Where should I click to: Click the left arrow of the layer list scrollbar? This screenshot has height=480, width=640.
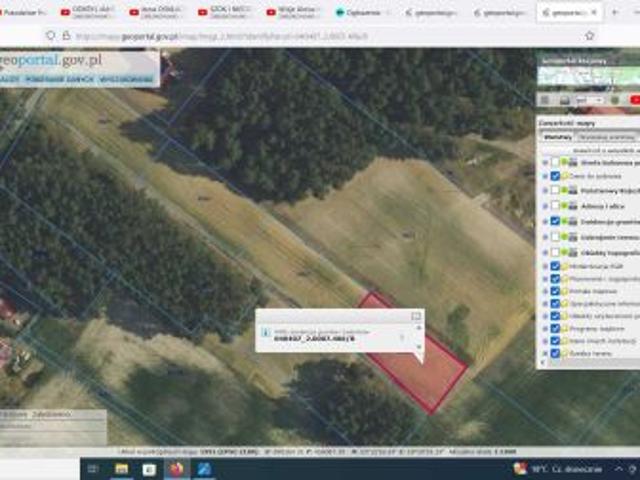point(543,362)
